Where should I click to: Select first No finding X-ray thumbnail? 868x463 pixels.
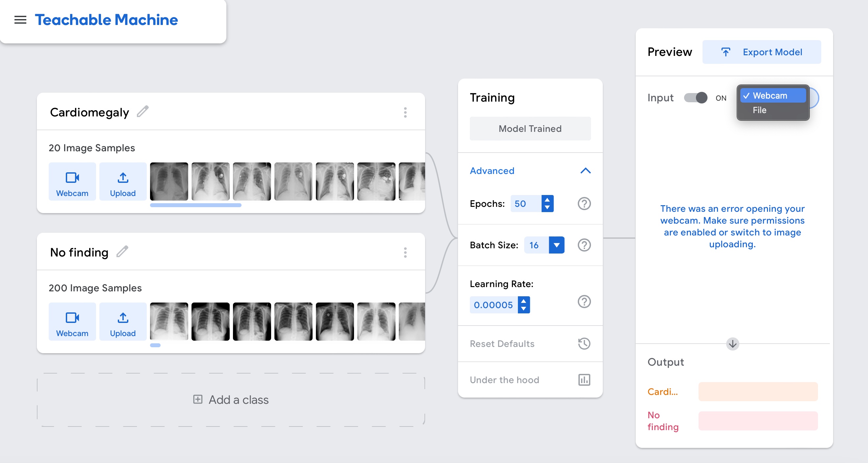click(x=169, y=322)
